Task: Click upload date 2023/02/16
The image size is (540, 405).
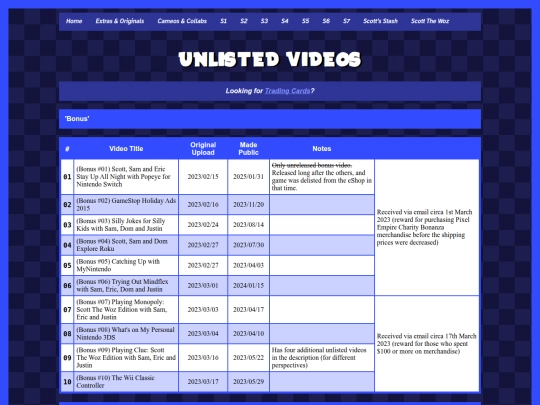Action: click(x=203, y=205)
